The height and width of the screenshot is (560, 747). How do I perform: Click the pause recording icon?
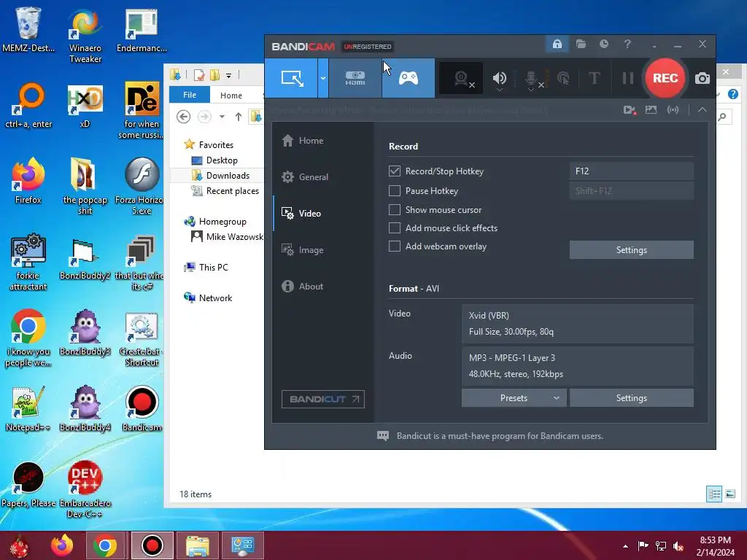point(628,78)
